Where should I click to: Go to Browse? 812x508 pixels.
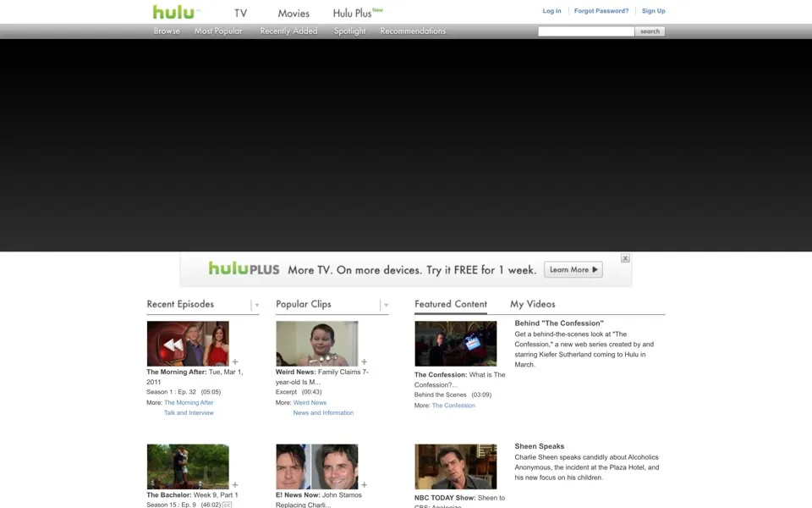click(167, 31)
